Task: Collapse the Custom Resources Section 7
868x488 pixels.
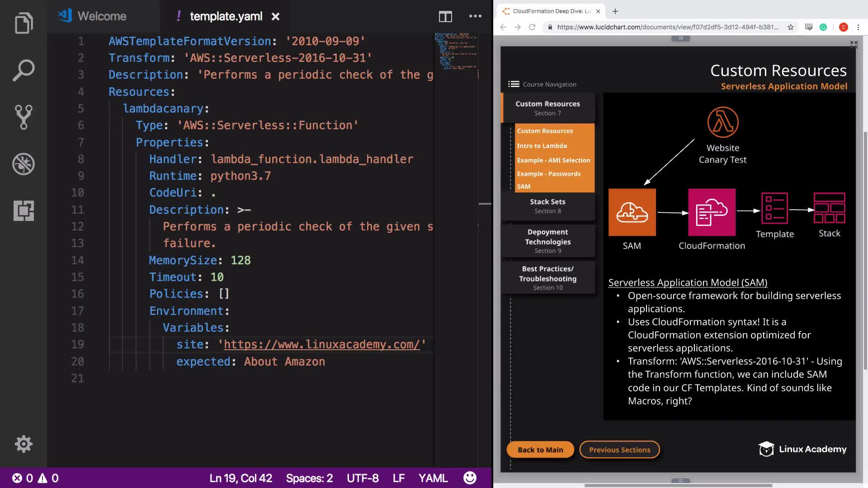Action: [547, 108]
